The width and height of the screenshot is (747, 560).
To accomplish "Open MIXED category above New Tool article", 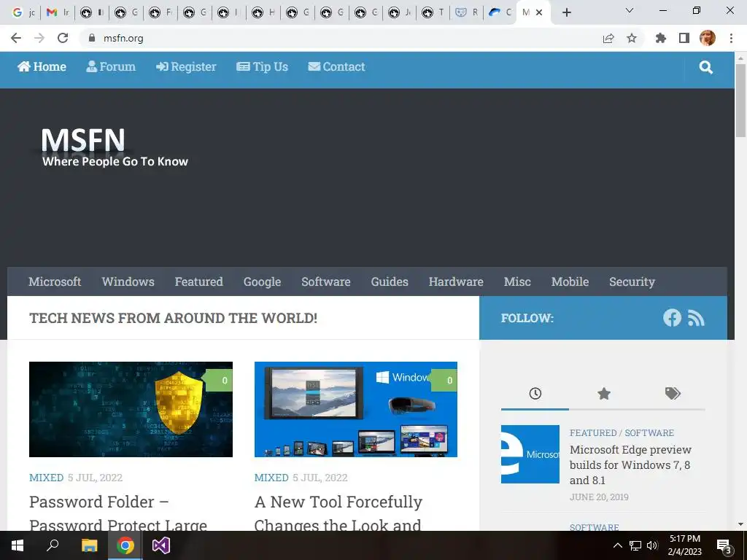I will [x=271, y=478].
